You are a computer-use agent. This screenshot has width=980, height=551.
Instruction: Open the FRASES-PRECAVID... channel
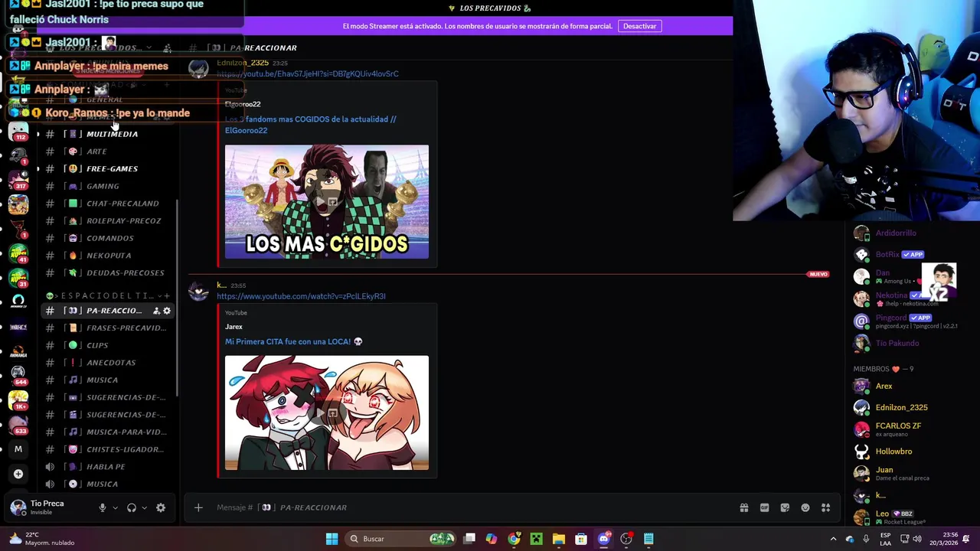(x=107, y=328)
